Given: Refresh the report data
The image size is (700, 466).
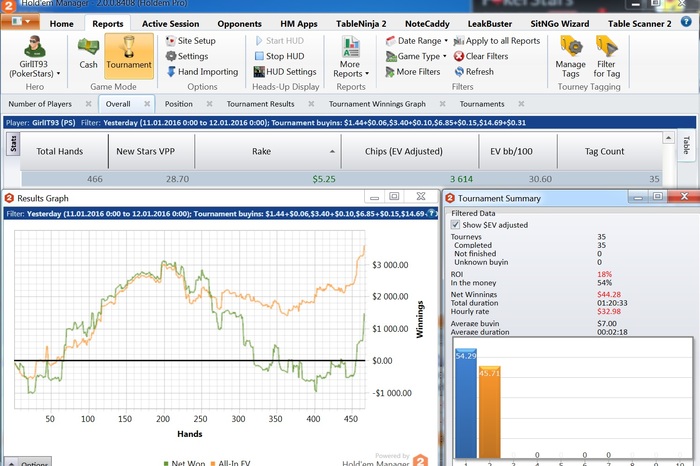Looking at the screenshot, I should tap(474, 72).
